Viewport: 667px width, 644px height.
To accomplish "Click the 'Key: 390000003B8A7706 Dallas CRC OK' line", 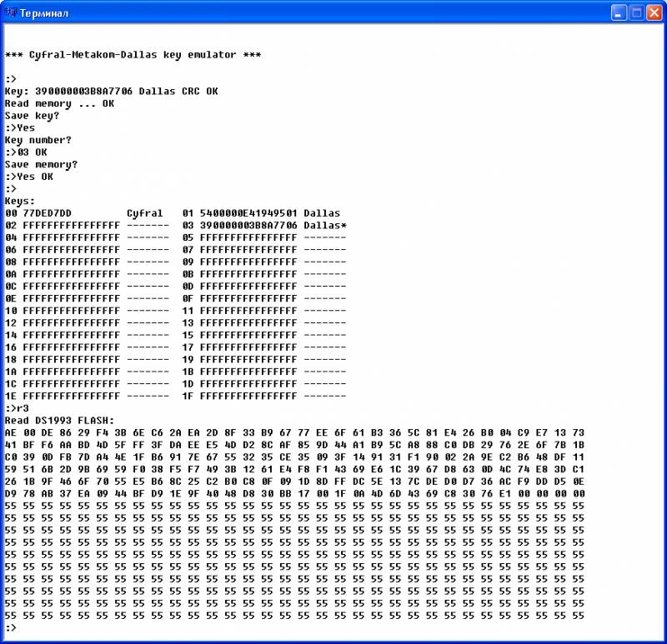I will click(x=111, y=91).
